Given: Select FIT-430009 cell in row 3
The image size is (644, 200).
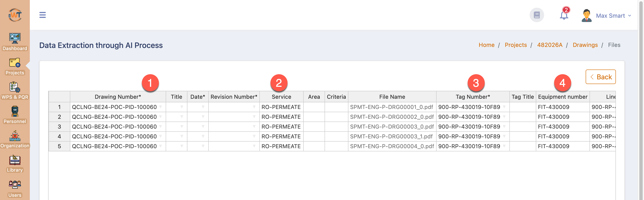Looking at the screenshot, I should pos(562,126).
